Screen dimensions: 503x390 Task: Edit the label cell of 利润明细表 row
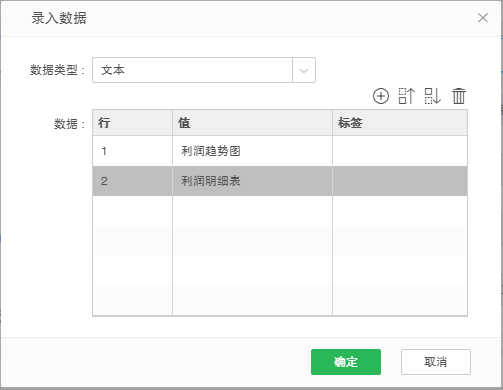400,181
